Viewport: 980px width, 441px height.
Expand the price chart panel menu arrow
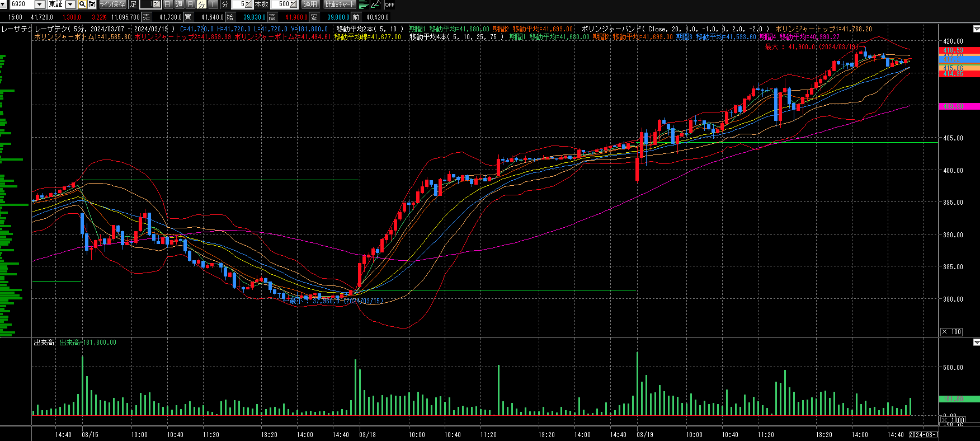click(976, 29)
